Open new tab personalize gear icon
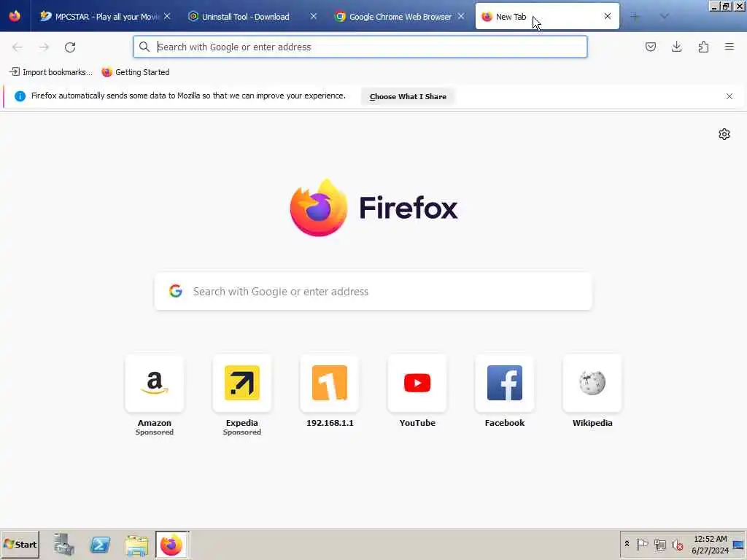The height and width of the screenshot is (560, 747). 724,134
